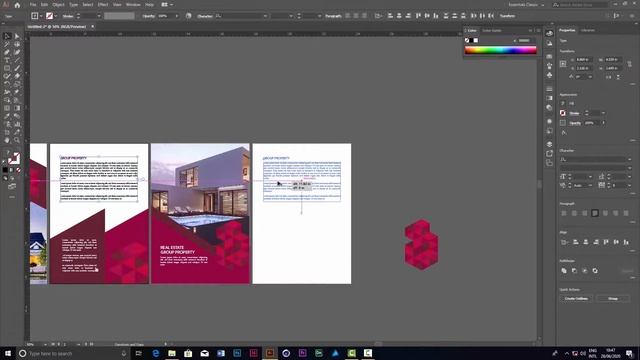Click Transform link in control bar

point(507,16)
